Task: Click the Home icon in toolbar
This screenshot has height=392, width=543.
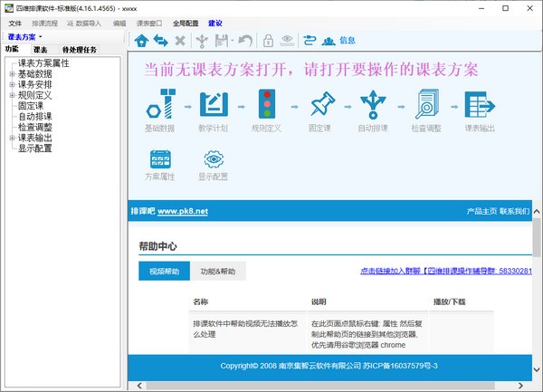Action: pyautogui.click(x=141, y=40)
